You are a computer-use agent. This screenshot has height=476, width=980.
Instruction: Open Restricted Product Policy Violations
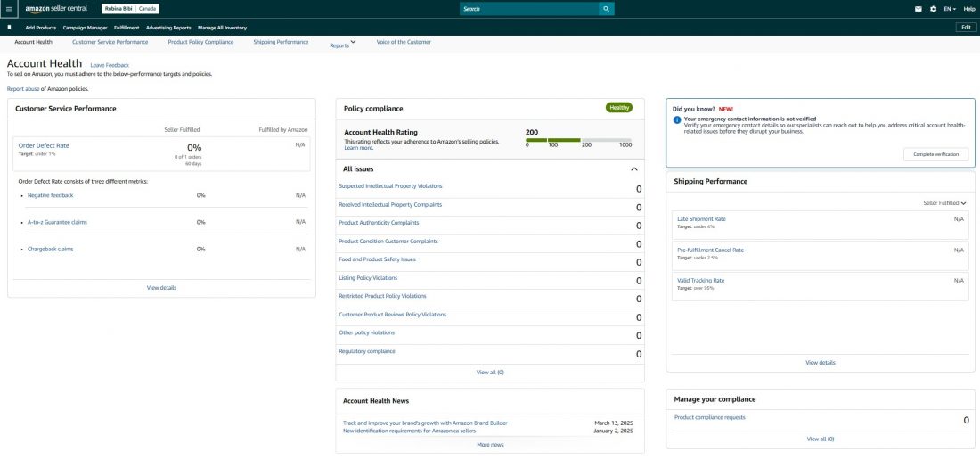pyautogui.click(x=382, y=296)
